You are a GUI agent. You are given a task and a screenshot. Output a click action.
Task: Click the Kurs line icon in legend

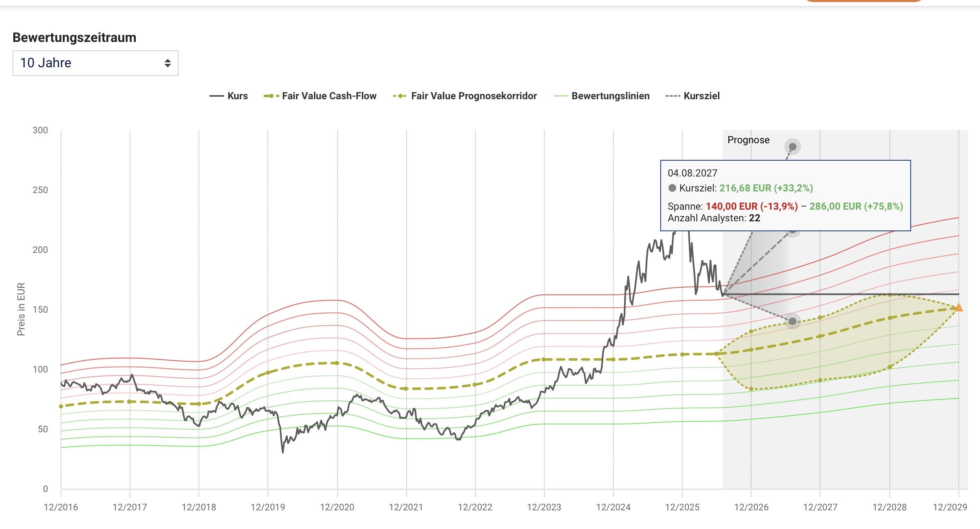tap(216, 96)
